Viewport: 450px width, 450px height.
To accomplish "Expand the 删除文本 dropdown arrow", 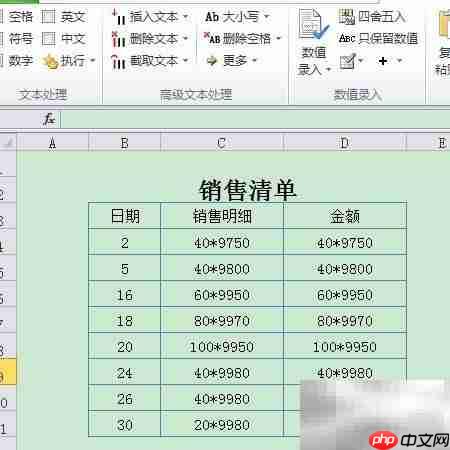I will [185, 39].
